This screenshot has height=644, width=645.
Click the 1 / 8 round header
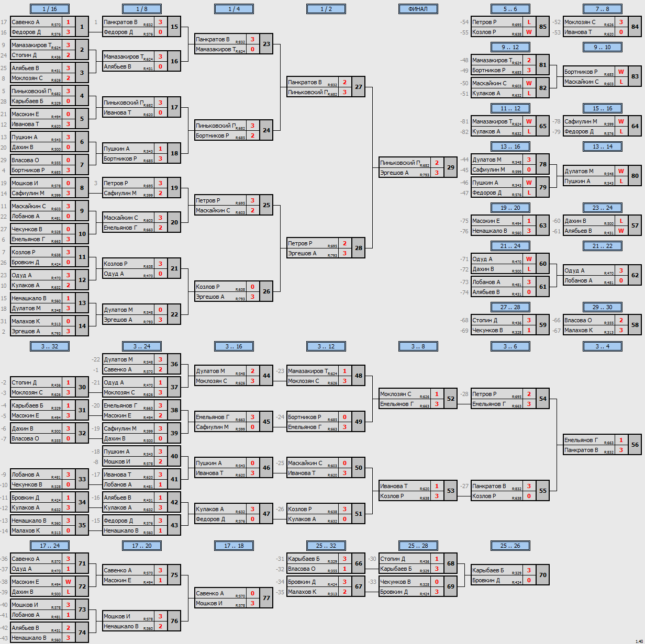click(142, 9)
